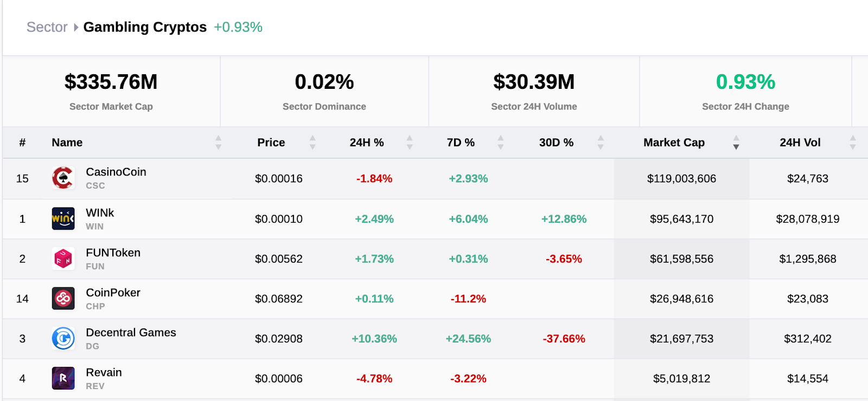The height and width of the screenshot is (401, 868).
Task: Sort by 24H % arrows
Action: point(410,143)
